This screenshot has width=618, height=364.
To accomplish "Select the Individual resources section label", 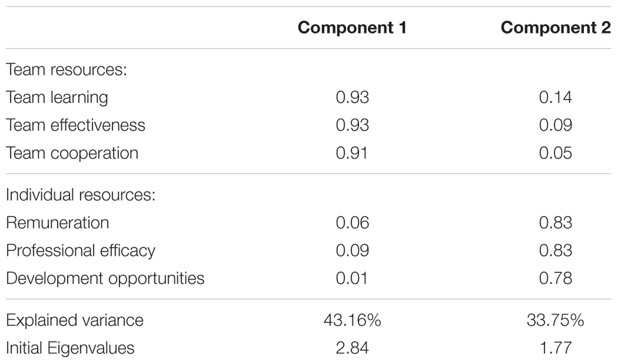I will [81, 195].
